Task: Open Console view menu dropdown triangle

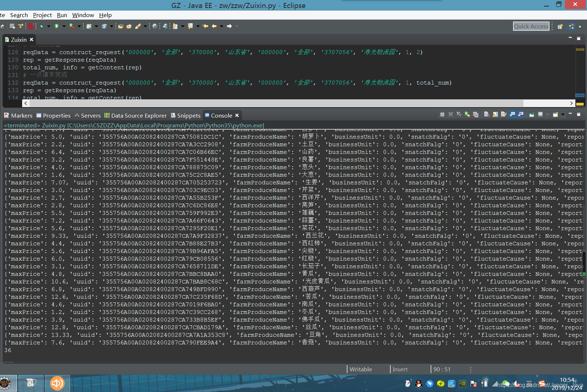Action: coord(563,115)
